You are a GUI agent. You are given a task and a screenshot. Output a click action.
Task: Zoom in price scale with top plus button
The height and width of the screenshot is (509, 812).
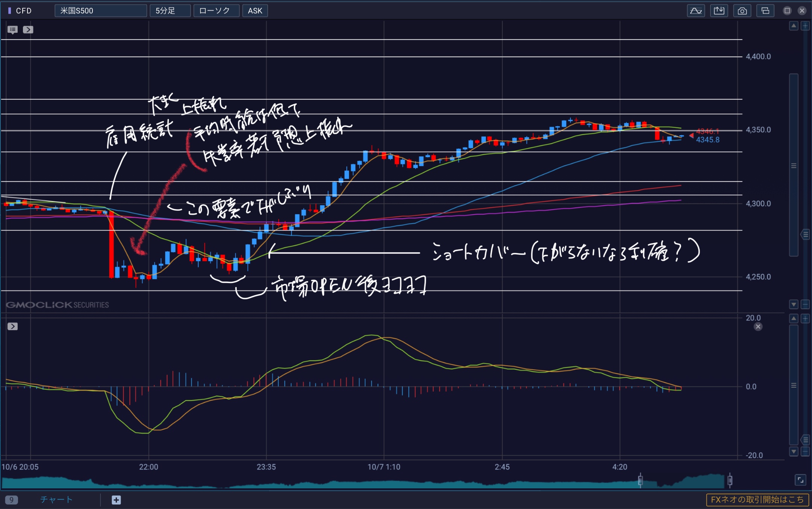805,26
